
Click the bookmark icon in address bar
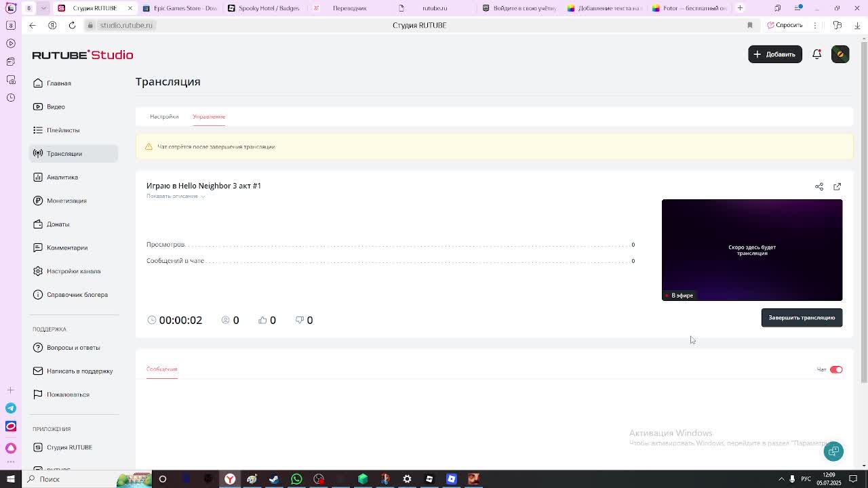(x=750, y=25)
